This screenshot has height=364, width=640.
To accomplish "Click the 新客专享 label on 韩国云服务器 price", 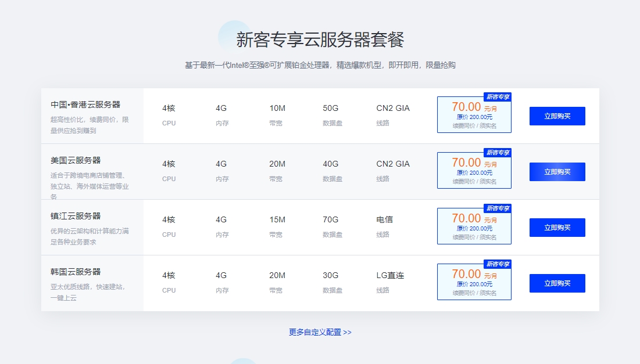I will point(498,264).
